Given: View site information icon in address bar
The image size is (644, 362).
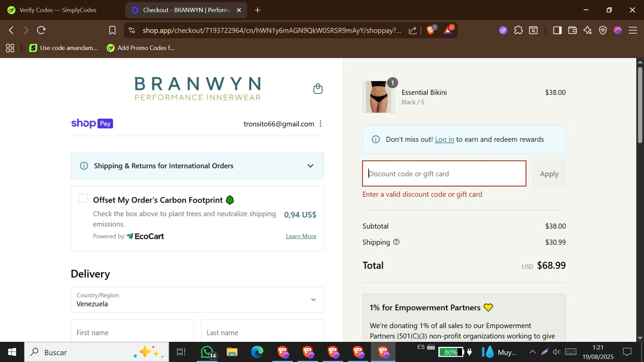Looking at the screenshot, I should [x=132, y=30].
